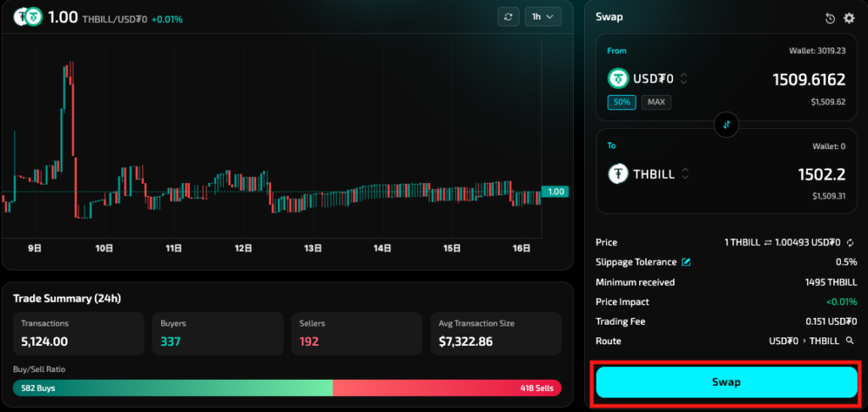Refresh the price chart

coord(508,17)
